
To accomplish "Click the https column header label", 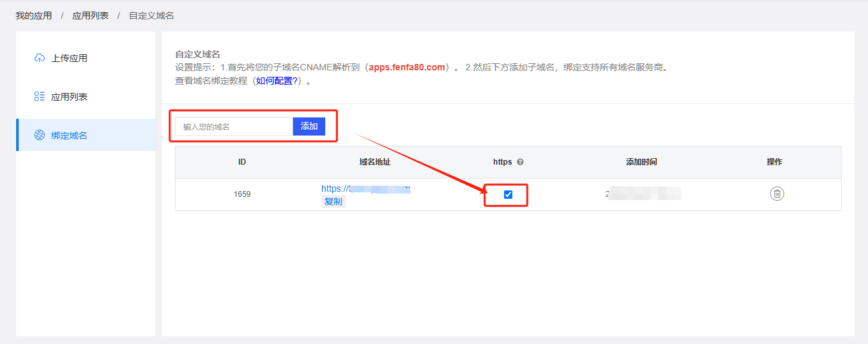I will pos(503,162).
